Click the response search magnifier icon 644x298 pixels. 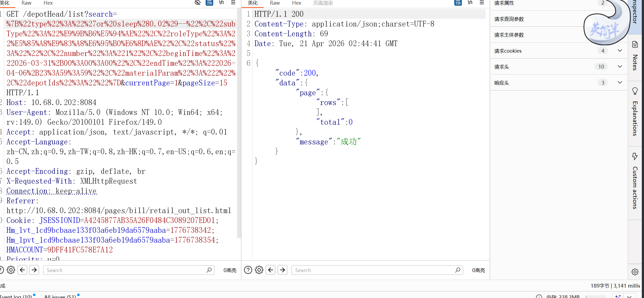point(458,270)
